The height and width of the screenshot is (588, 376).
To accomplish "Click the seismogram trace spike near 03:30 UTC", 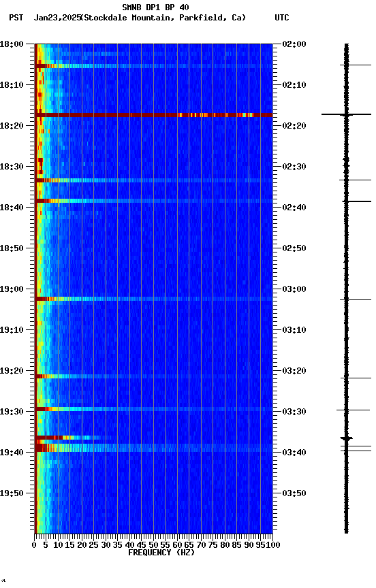I will (x=353, y=410).
